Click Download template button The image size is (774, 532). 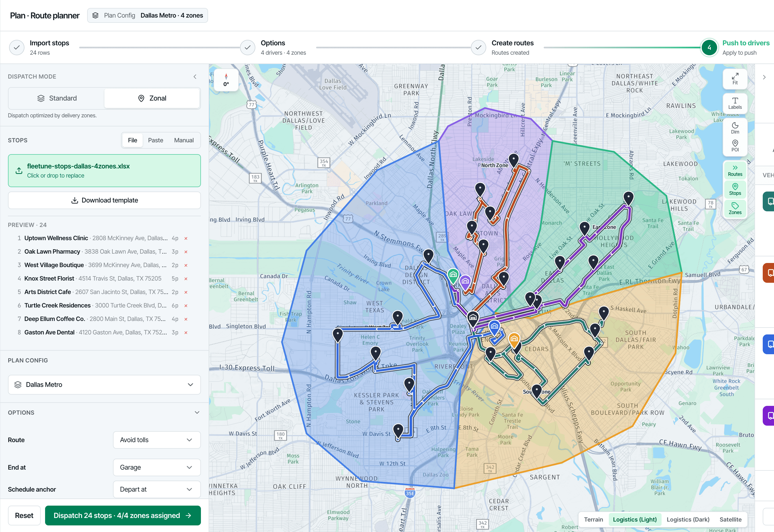click(104, 200)
